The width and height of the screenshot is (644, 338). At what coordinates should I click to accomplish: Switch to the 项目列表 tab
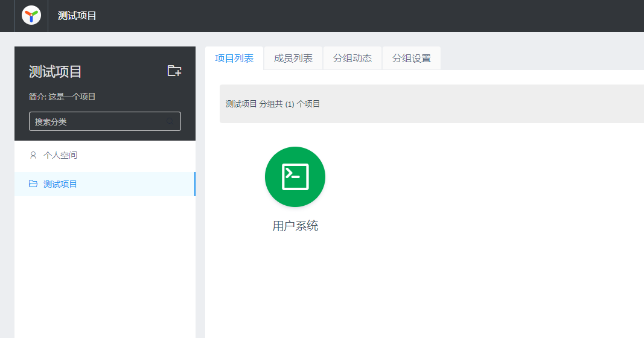[x=234, y=59]
